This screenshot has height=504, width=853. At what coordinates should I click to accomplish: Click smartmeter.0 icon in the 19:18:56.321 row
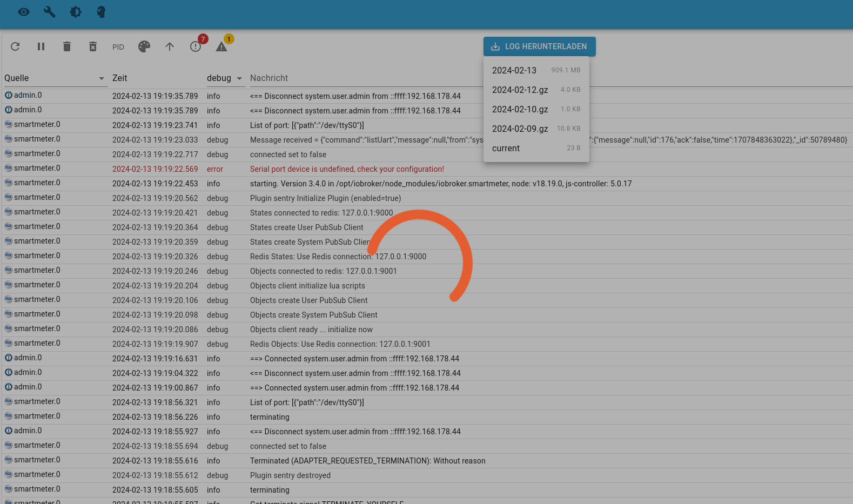point(9,401)
